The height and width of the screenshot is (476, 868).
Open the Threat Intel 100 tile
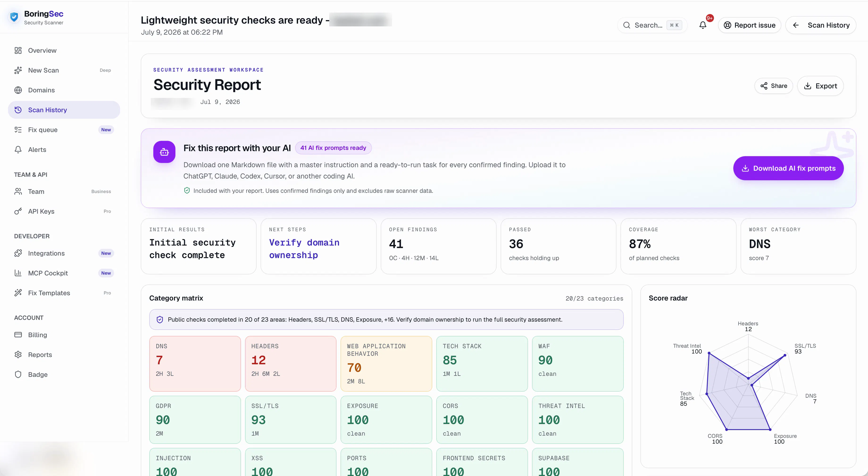point(578,420)
